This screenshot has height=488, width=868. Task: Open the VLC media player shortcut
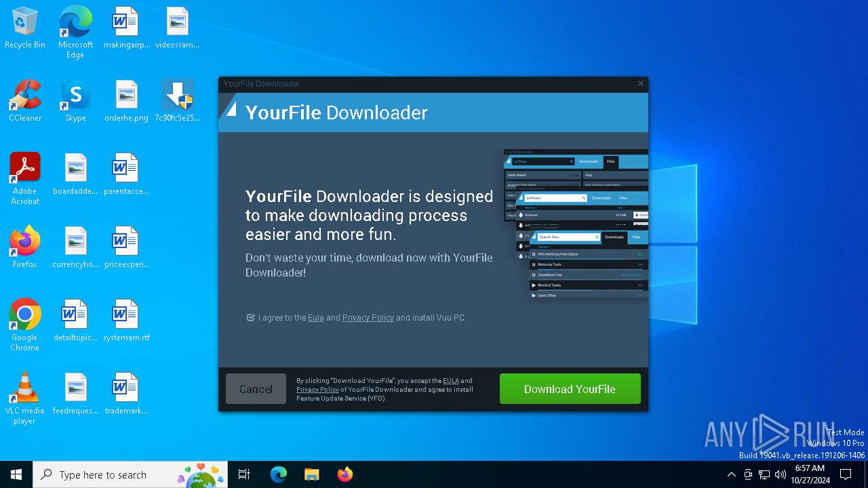point(25,399)
